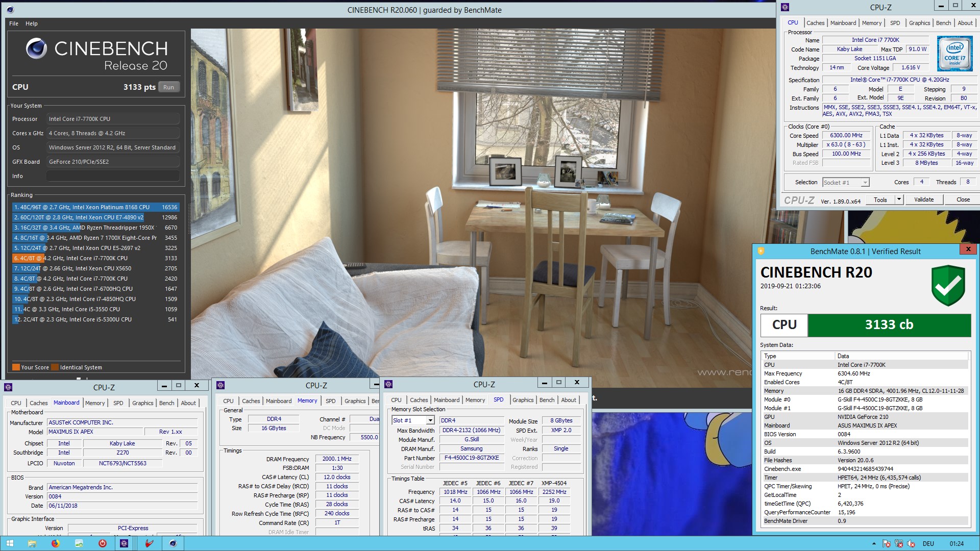This screenshot has width=980, height=551.
Task: Click the orange Your Score legend swatch
Action: click(x=16, y=367)
